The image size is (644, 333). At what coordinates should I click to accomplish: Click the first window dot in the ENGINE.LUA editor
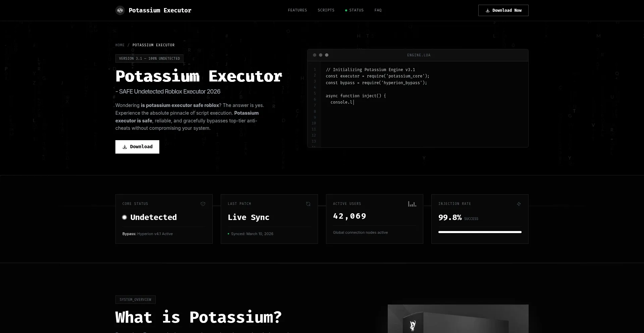tap(315, 55)
